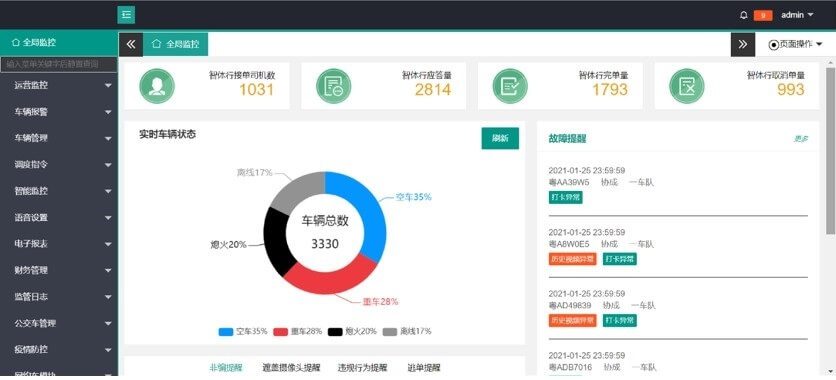Open the 更多 link in 故障提醒
Screen dimensions: 836x380
(x=801, y=139)
